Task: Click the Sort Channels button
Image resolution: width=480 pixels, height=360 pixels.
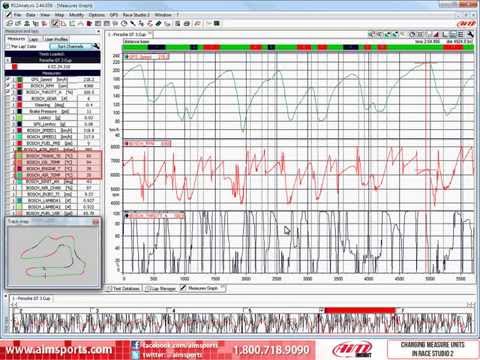Action: (70, 46)
